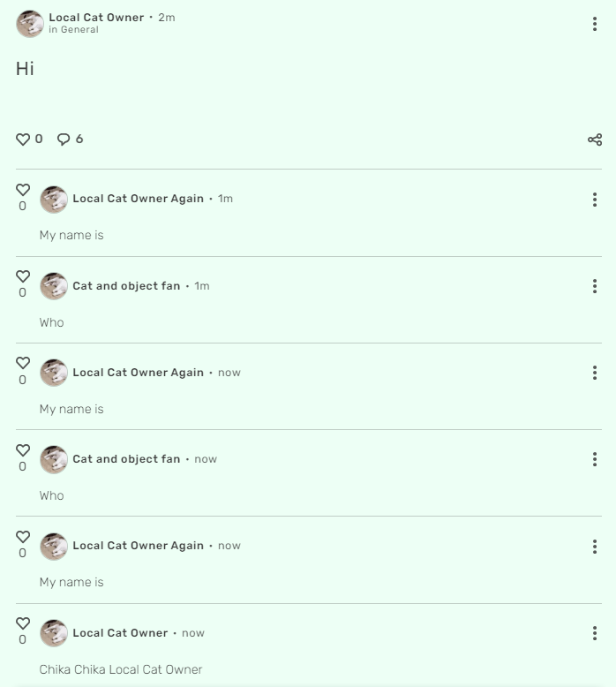Open the three-dot menu on the first "Who" comment
616x687 pixels.
595,286
